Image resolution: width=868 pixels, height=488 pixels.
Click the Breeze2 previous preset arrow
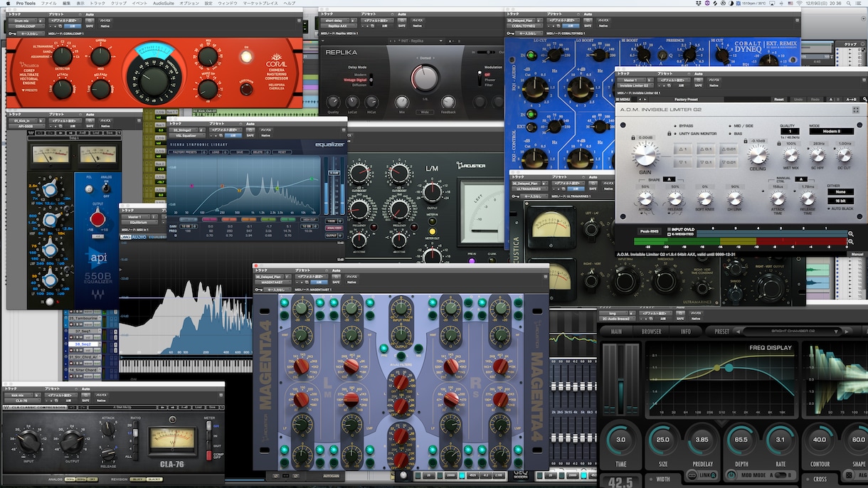pos(739,331)
